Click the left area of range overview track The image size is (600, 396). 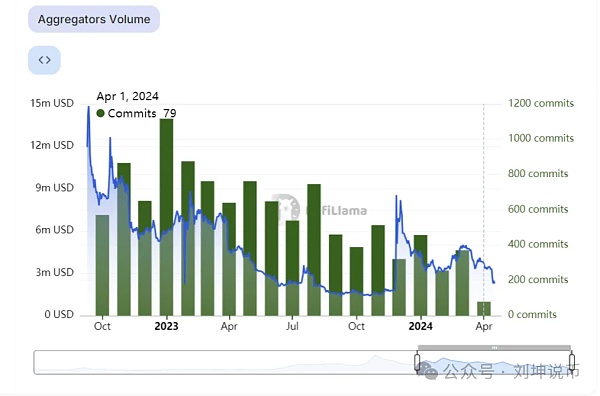click(153, 362)
